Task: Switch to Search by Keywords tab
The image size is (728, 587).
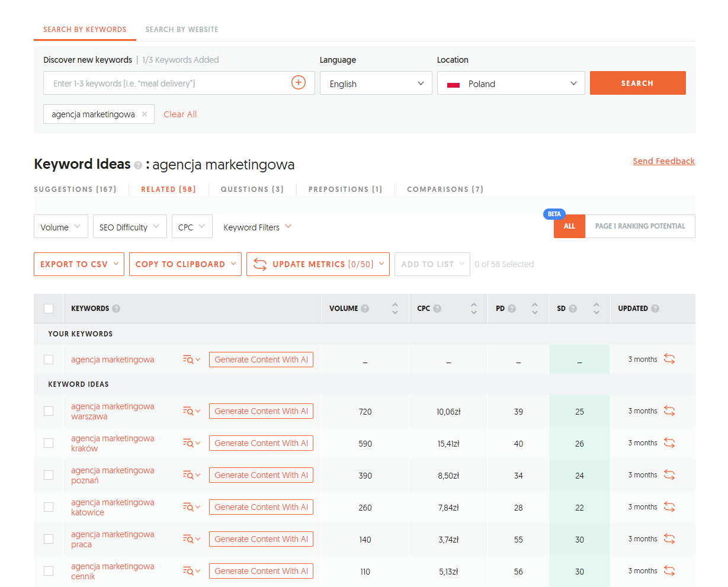Action: [85, 30]
